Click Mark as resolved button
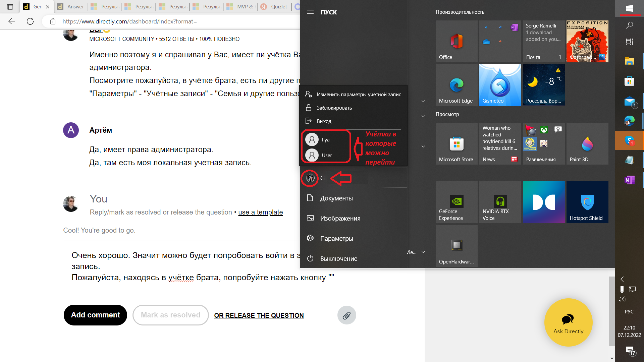 click(x=171, y=315)
